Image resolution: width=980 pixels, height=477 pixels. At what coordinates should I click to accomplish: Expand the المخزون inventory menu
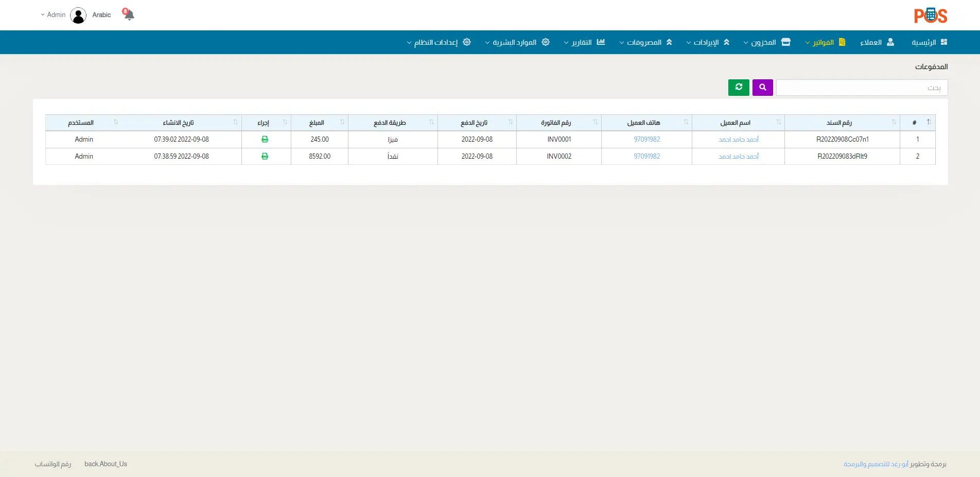coord(766,42)
